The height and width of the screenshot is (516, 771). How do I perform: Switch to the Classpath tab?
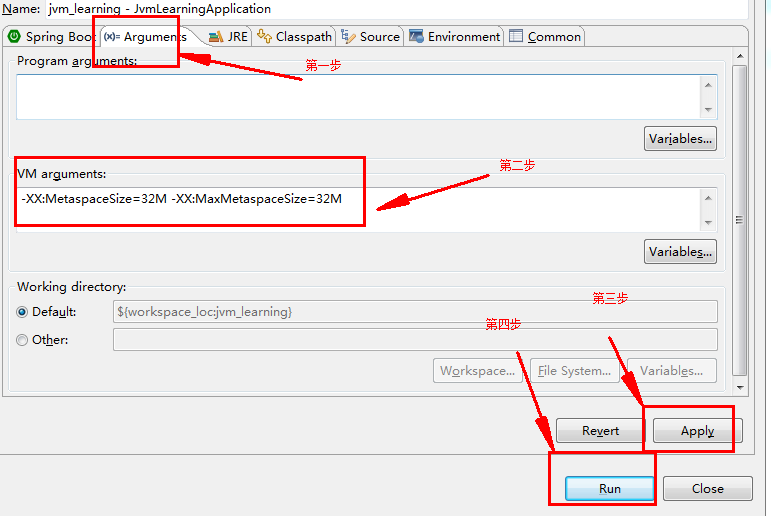(x=295, y=37)
